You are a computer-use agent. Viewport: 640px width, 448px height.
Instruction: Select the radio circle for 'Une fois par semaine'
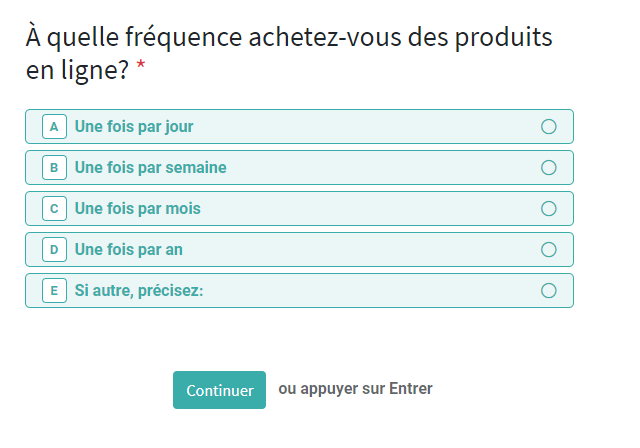coord(548,168)
